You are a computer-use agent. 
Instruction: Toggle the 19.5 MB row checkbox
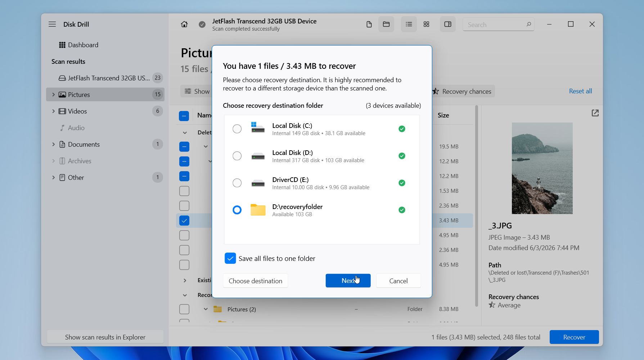coord(184,147)
